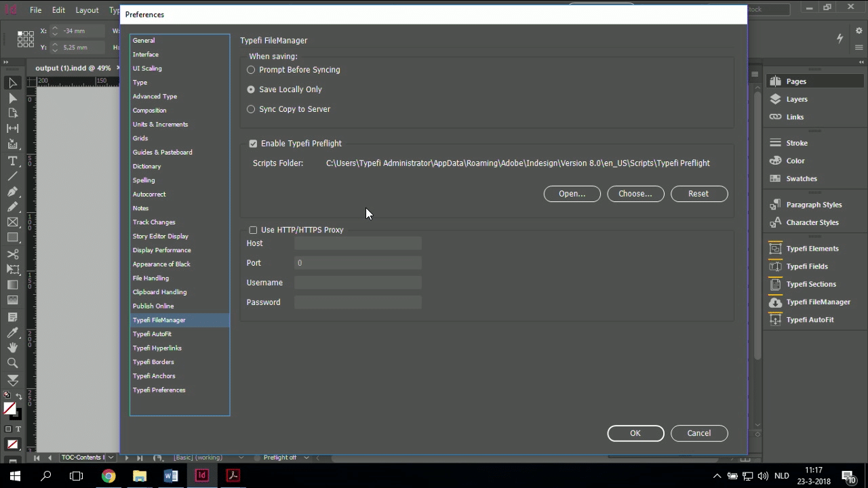Open the Paragraph Styles panel
Image resolution: width=868 pixels, height=488 pixels.
click(x=813, y=205)
